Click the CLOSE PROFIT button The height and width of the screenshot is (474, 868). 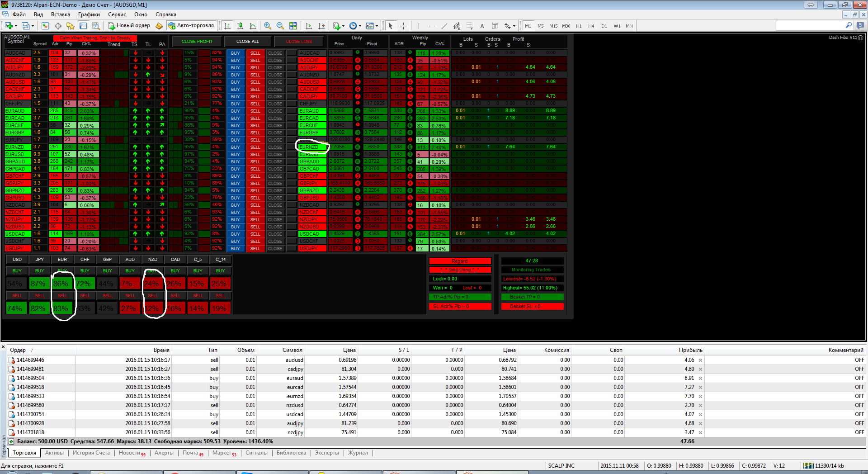(x=197, y=41)
